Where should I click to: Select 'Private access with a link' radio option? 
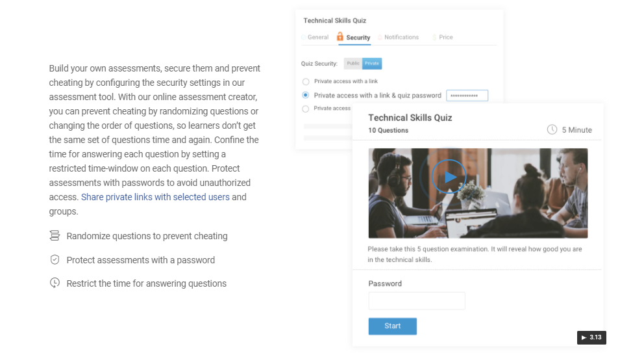pos(306,82)
